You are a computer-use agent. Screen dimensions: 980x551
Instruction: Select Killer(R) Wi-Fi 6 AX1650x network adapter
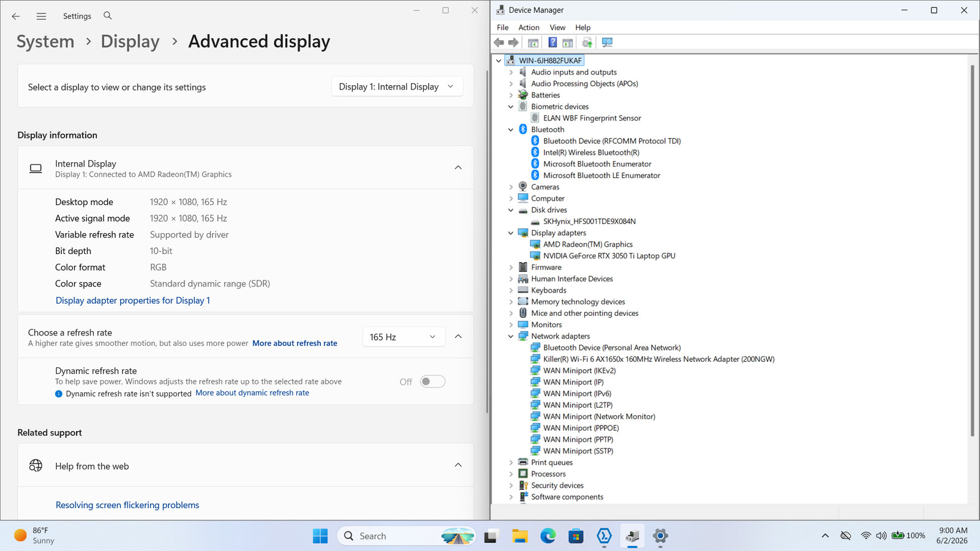(x=659, y=359)
